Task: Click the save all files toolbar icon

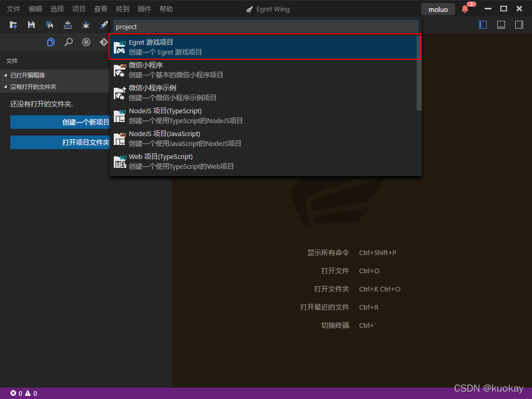Action: [49, 25]
